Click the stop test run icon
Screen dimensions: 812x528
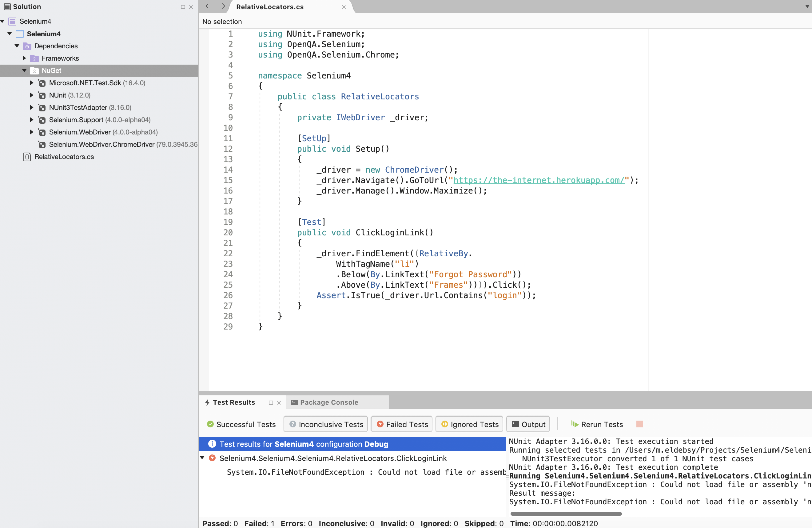[x=640, y=424]
